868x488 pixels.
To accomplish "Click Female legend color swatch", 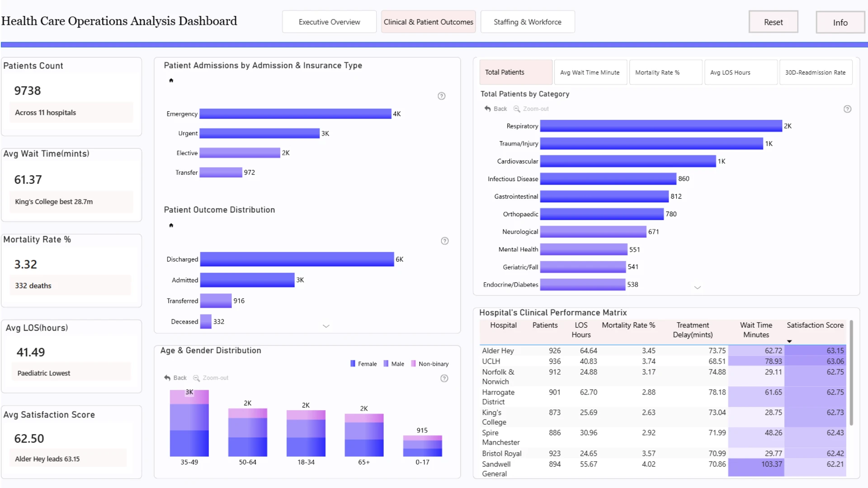I will pos(353,364).
